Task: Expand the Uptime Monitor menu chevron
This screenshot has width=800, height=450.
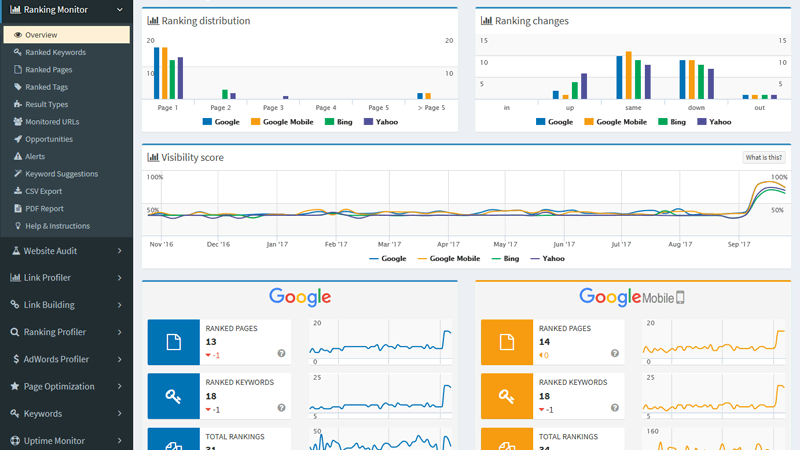Action: [120, 440]
